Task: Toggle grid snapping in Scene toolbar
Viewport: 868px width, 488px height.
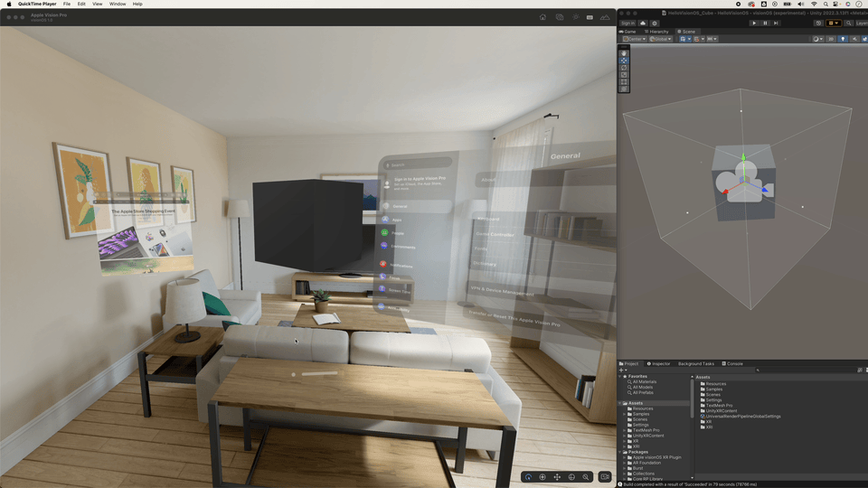Action: pos(697,39)
